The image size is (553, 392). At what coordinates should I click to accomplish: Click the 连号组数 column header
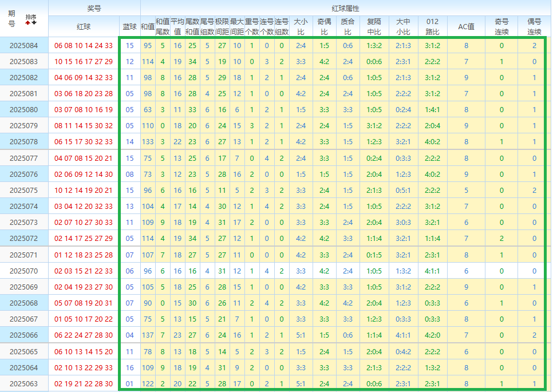pyautogui.click(x=282, y=27)
